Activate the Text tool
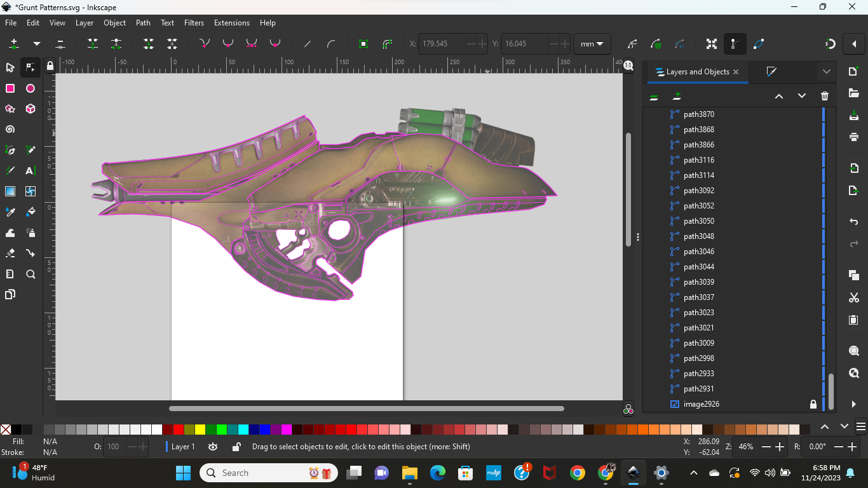Image resolution: width=868 pixels, height=488 pixels. click(x=30, y=171)
